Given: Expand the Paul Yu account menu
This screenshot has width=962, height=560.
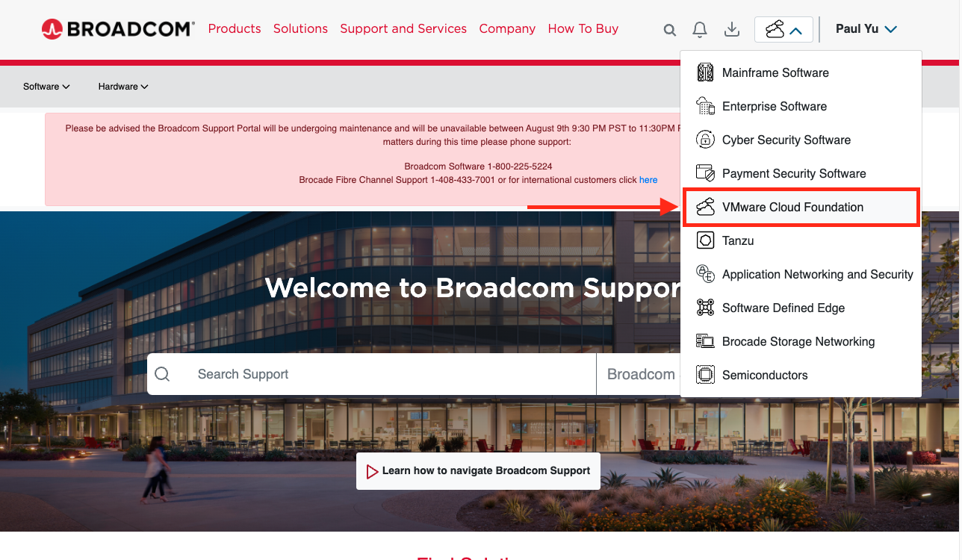Looking at the screenshot, I should click(x=866, y=29).
